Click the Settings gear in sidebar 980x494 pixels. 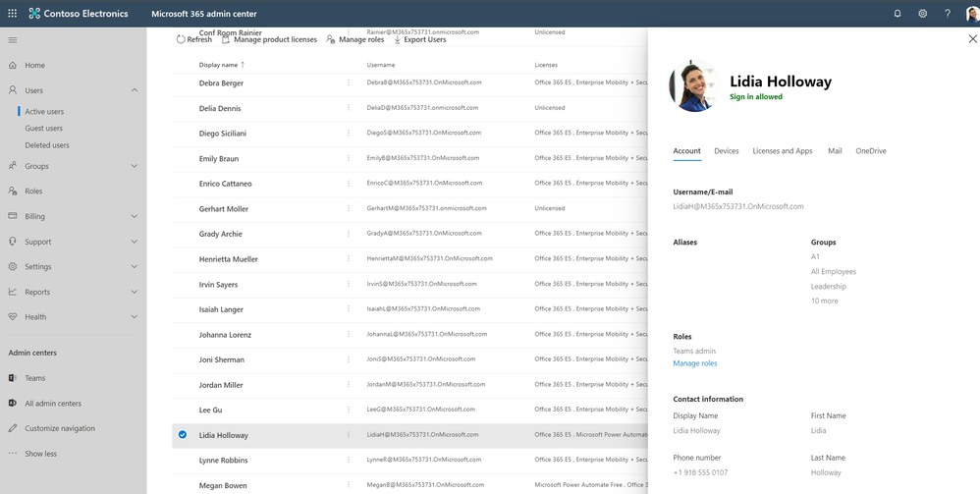point(13,266)
